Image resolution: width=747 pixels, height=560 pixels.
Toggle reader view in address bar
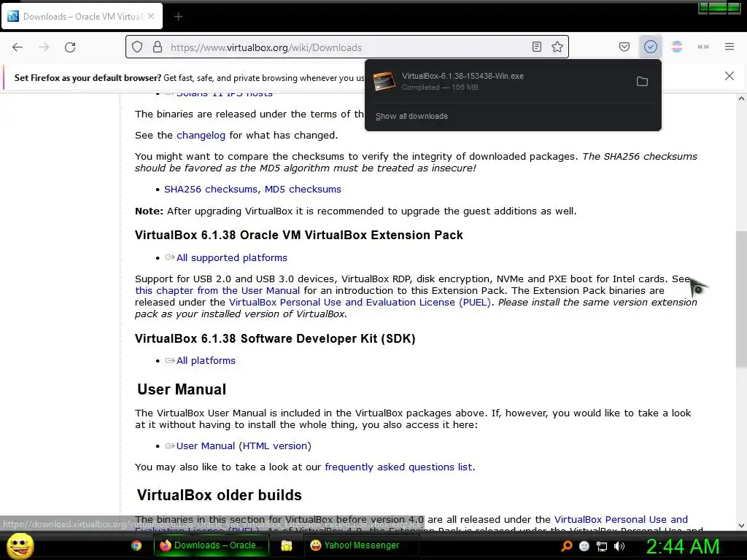(x=536, y=47)
